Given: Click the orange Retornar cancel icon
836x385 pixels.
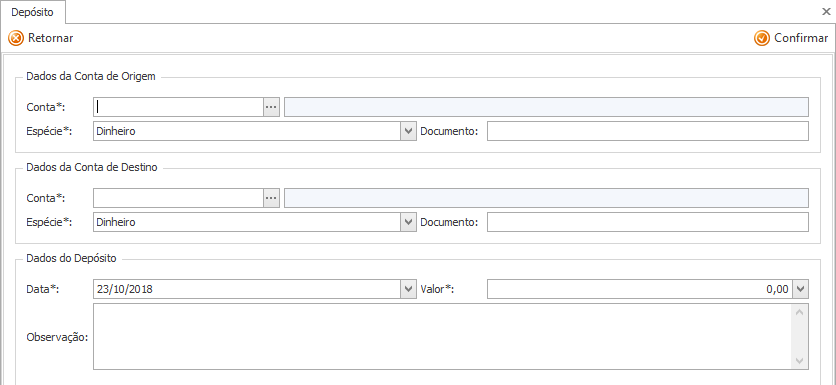Looking at the screenshot, I should tap(16, 38).
